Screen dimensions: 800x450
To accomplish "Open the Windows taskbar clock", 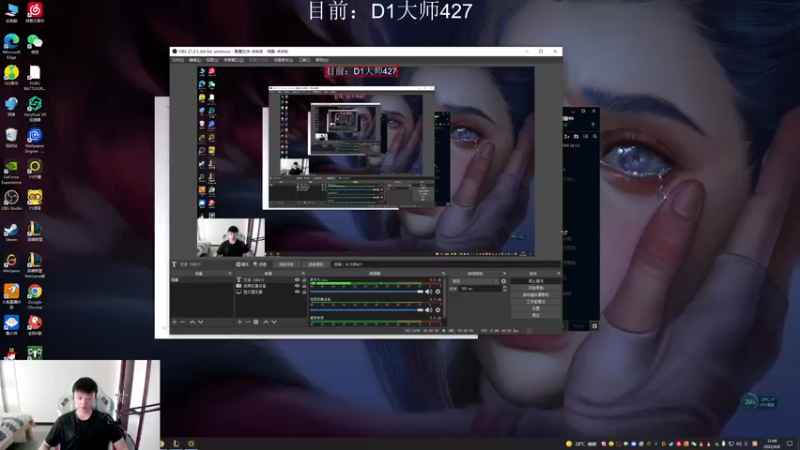I will 772,443.
